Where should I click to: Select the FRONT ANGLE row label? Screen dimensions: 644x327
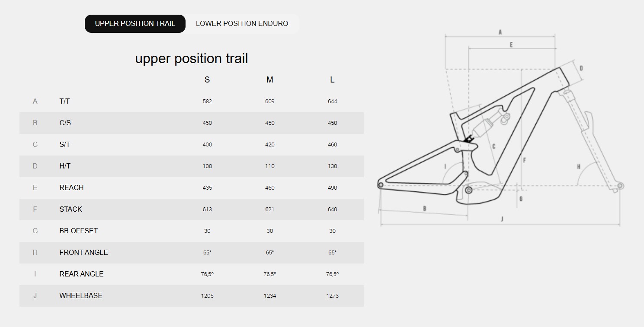(x=83, y=253)
